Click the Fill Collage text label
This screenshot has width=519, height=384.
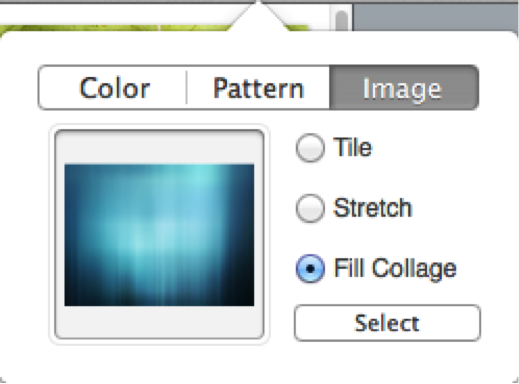tap(395, 268)
